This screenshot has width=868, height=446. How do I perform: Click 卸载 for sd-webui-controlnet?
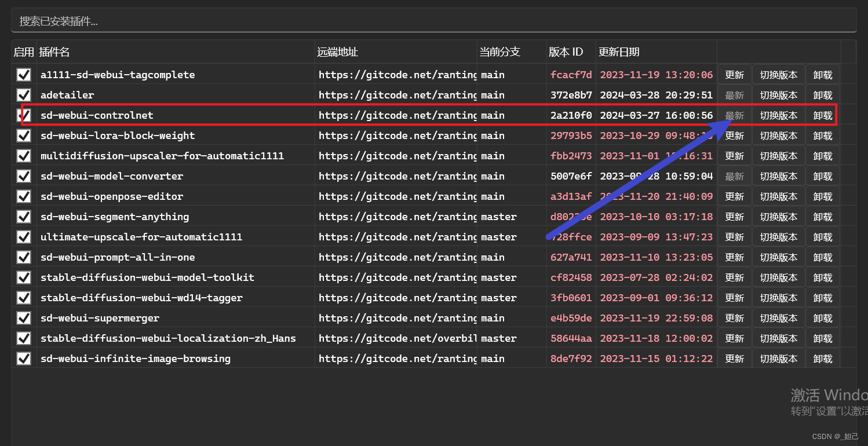coord(823,115)
